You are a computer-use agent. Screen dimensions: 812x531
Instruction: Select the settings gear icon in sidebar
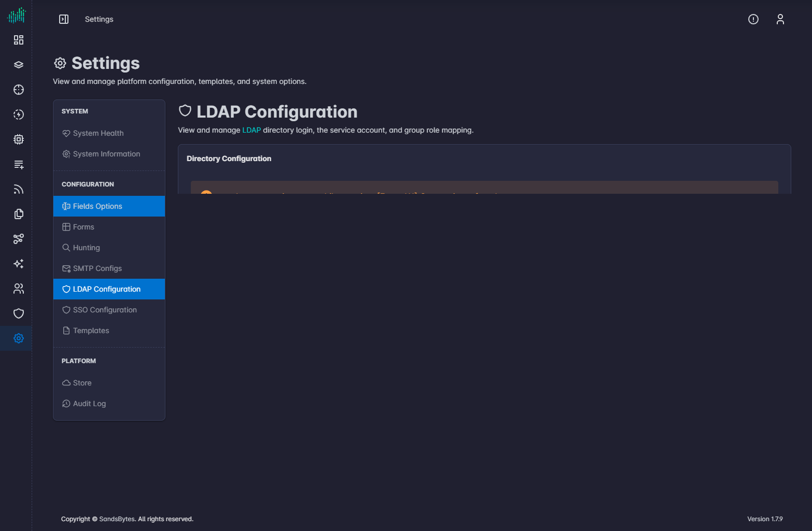coord(19,338)
